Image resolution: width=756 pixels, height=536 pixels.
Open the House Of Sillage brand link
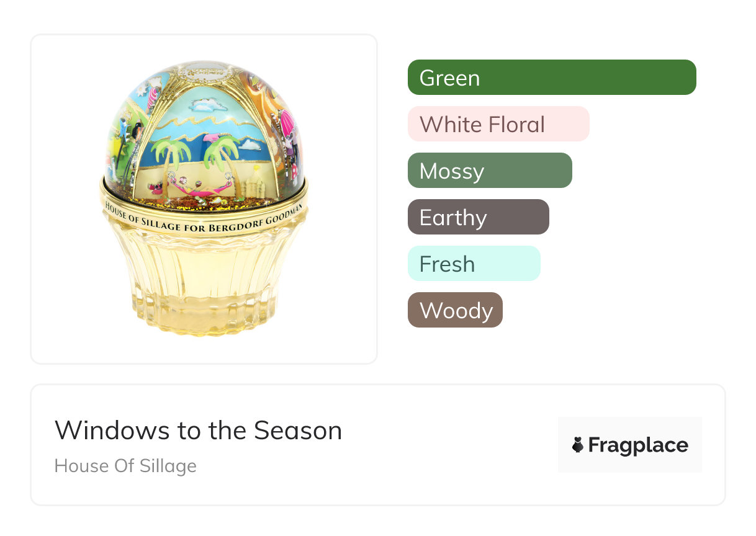click(x=125, y=466)
